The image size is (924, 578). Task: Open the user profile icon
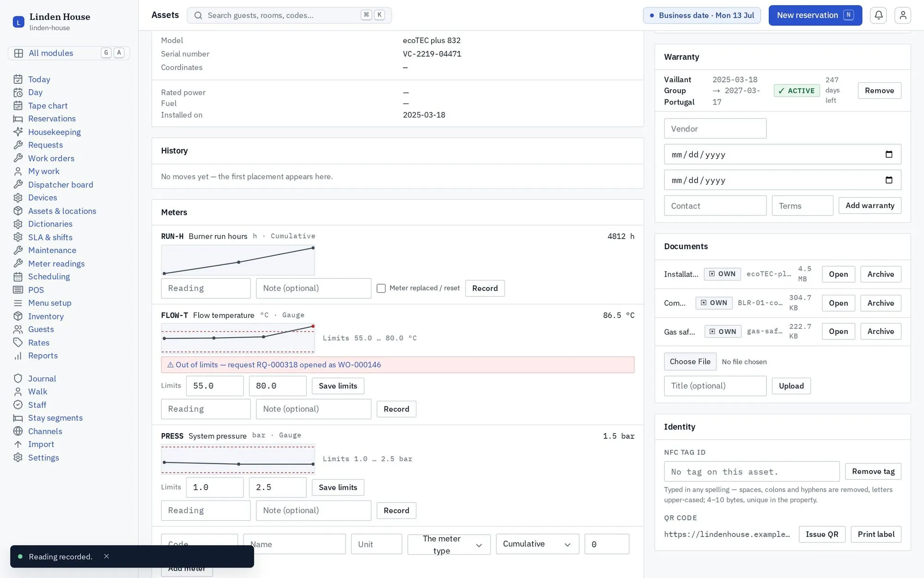tap(903, 15)
